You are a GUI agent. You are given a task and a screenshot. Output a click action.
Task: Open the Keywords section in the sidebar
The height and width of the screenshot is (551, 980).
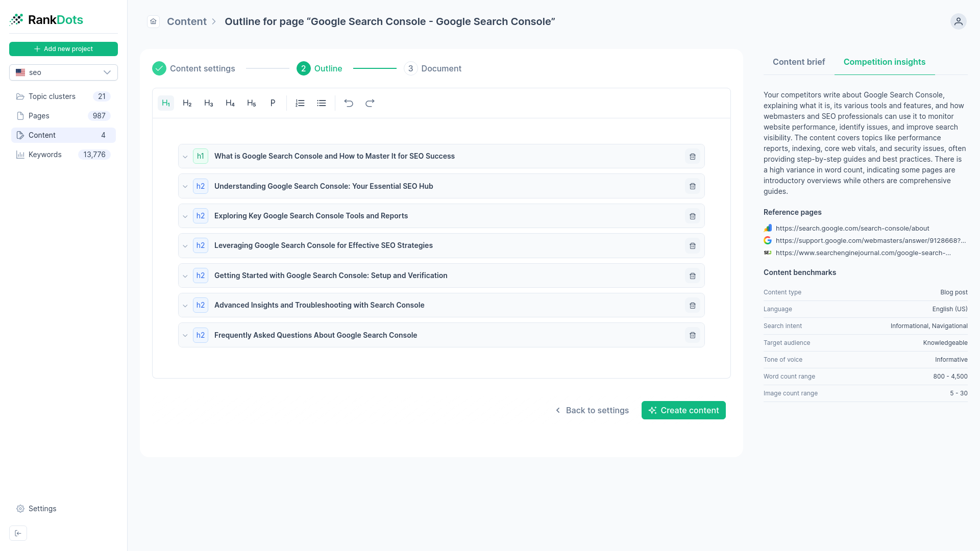pyautogui.click(x=45, y=154)
